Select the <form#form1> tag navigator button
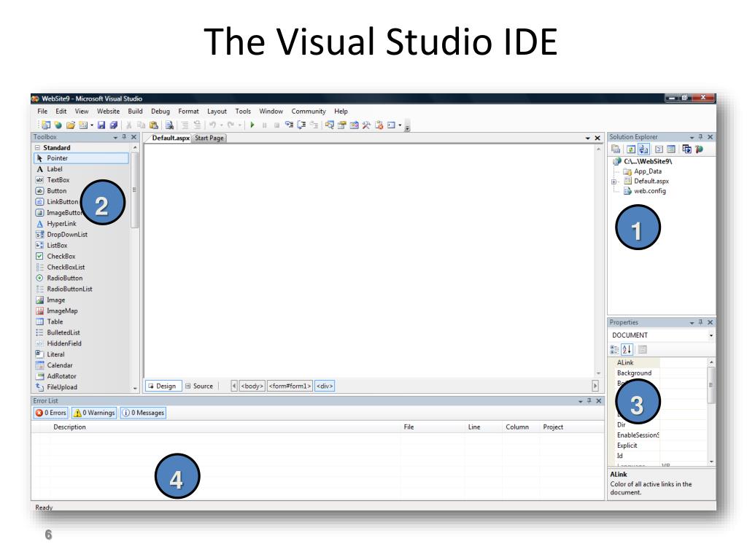This screenshot has width=747, height=560. 290,386
